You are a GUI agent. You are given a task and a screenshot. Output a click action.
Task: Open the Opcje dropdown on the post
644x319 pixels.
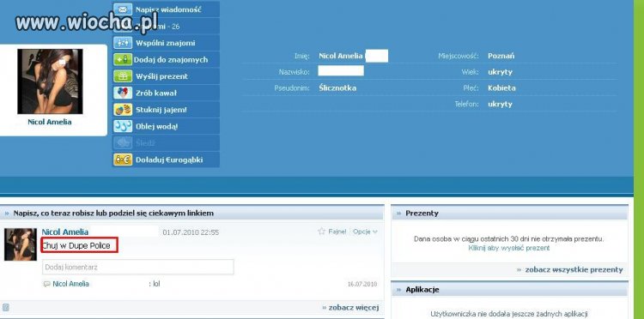click(x=365, y=232)
